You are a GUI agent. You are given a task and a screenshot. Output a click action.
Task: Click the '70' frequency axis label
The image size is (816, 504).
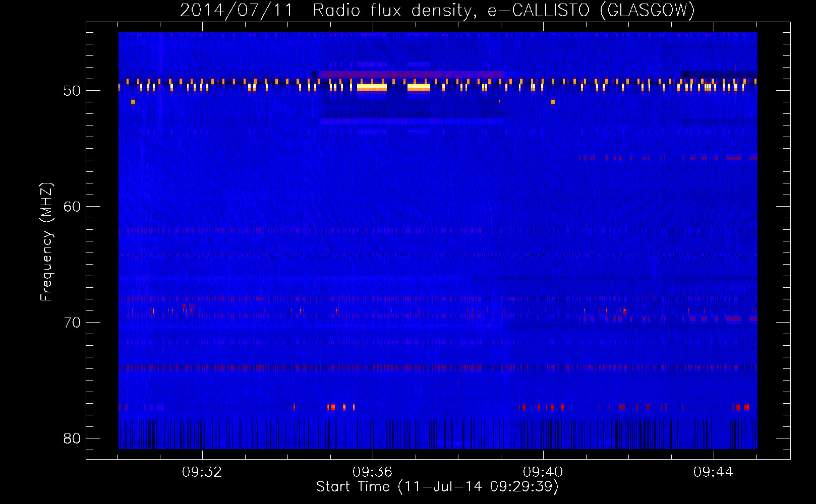pos(72,323)
